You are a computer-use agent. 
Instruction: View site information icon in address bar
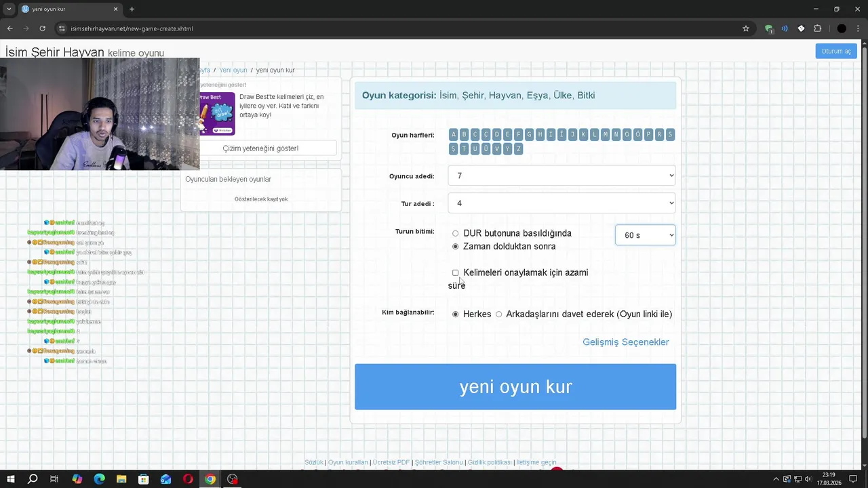coord(62,28)
